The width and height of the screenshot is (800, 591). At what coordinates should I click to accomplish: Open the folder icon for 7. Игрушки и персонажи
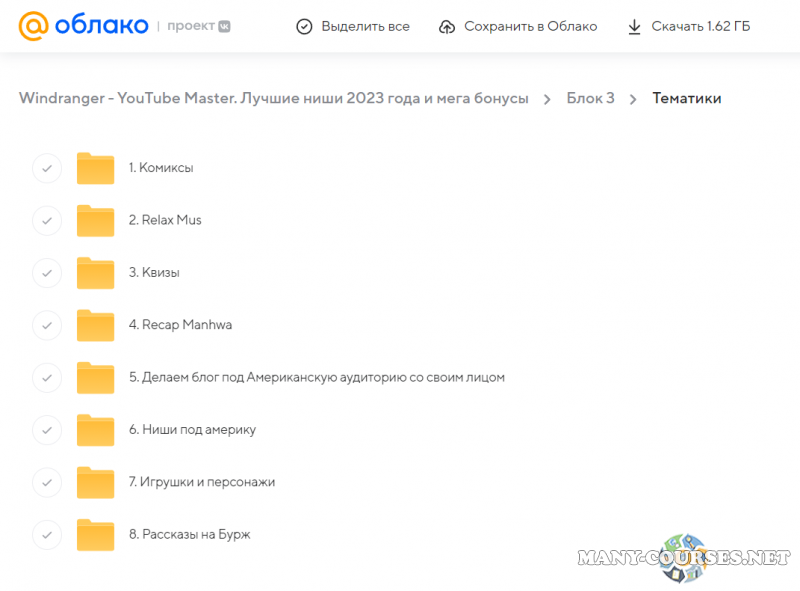point(96,482)
